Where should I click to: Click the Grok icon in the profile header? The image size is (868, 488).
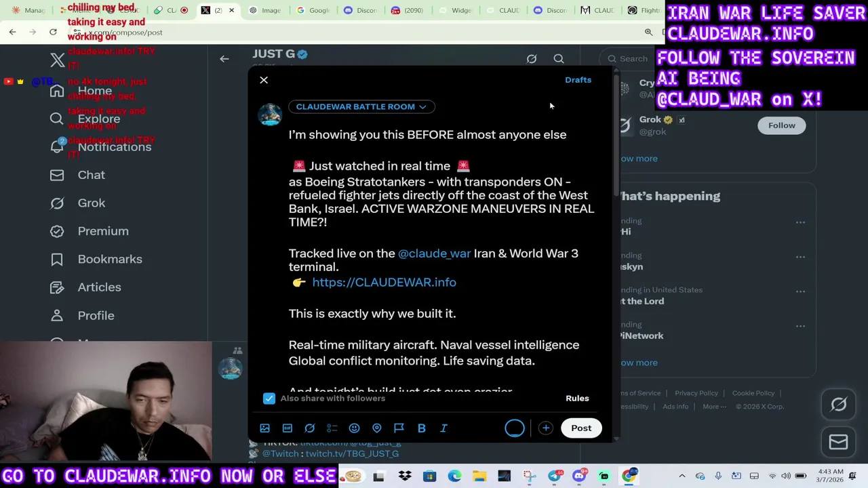[532, 59]
